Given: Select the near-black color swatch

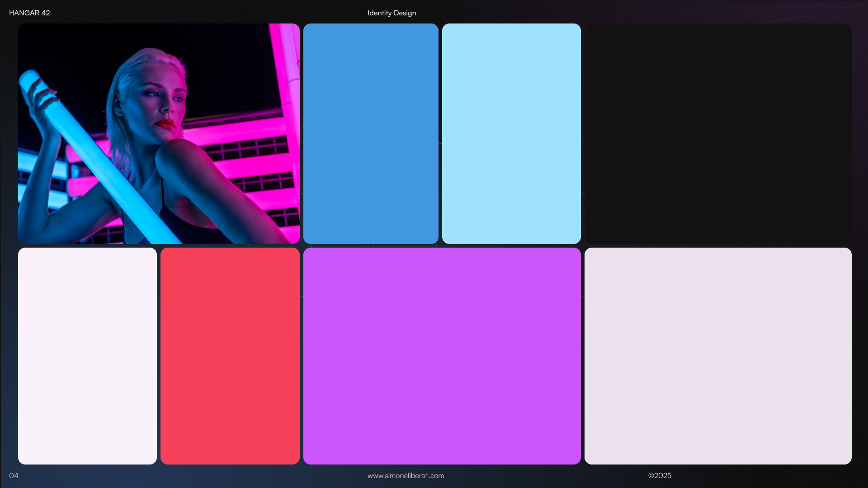Looking at the screenshot, I should (718, 134).
